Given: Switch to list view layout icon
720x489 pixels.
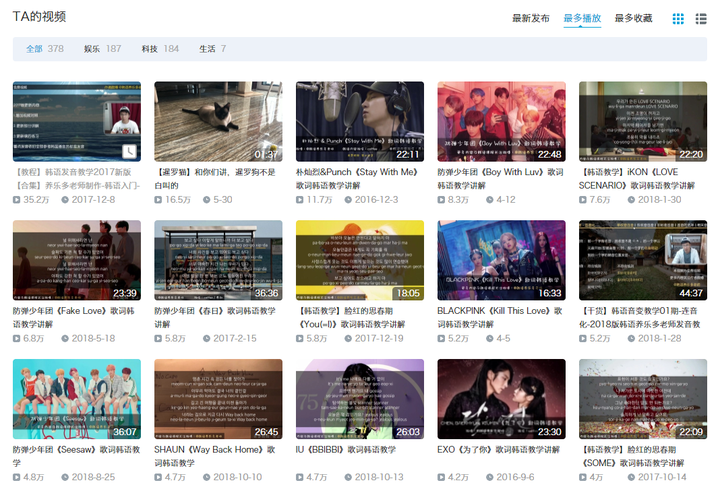Looking at the screenshot, I should tap(701, 18).
